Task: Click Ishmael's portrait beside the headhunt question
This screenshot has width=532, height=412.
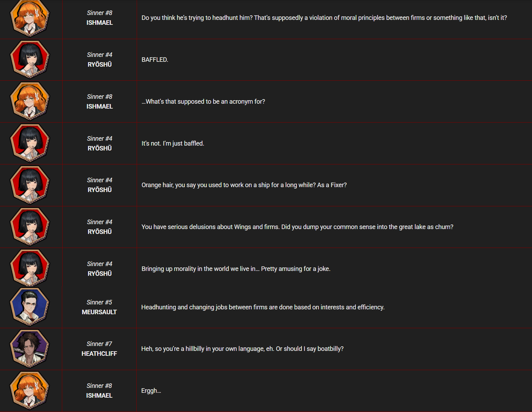Action: [x=30, y=18]
